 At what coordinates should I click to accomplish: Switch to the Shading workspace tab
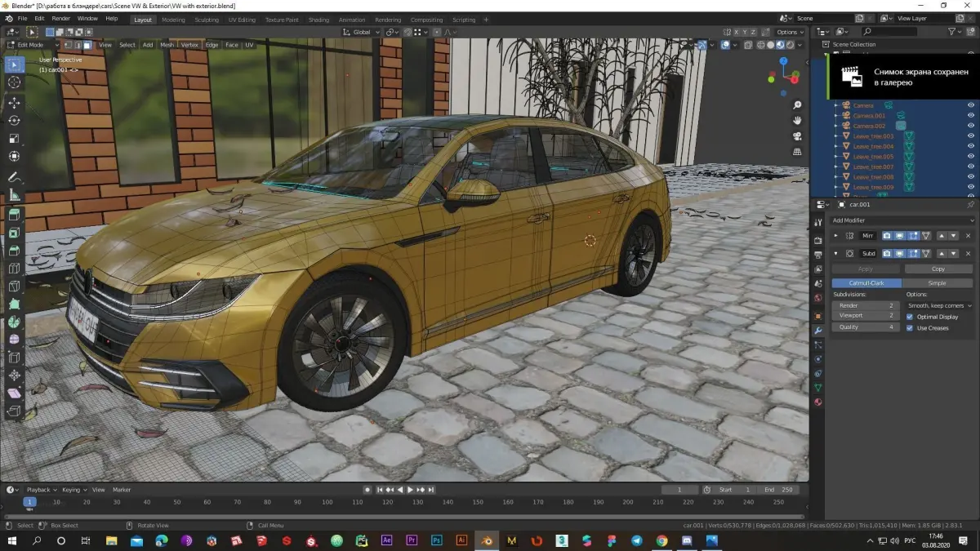click(x=318, y=20)
